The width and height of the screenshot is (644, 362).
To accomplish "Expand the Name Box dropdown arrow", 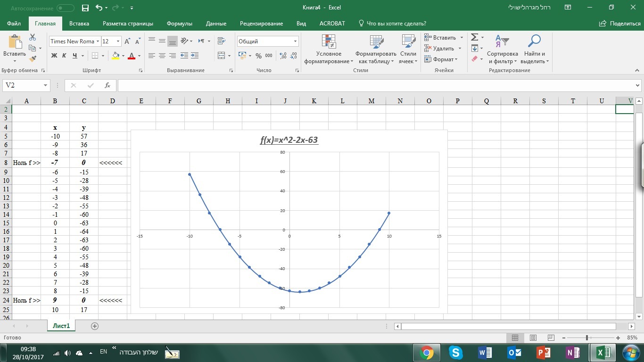I will click(46, 85).
